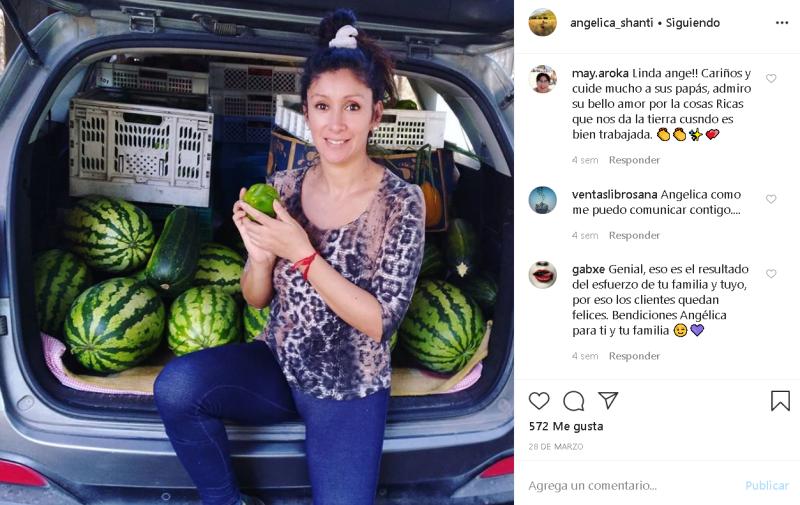Like gabxe's comment heart
800x505 pixels.
(771, 274)
